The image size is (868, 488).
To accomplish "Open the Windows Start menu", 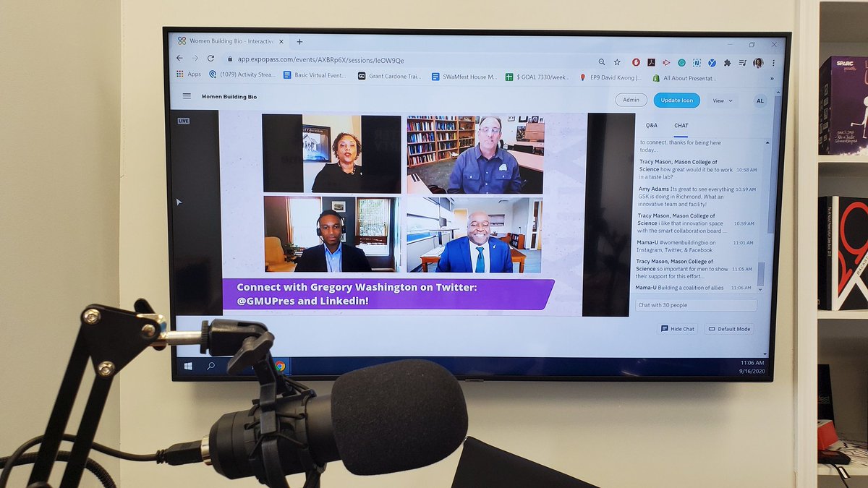I will [188, 366].
